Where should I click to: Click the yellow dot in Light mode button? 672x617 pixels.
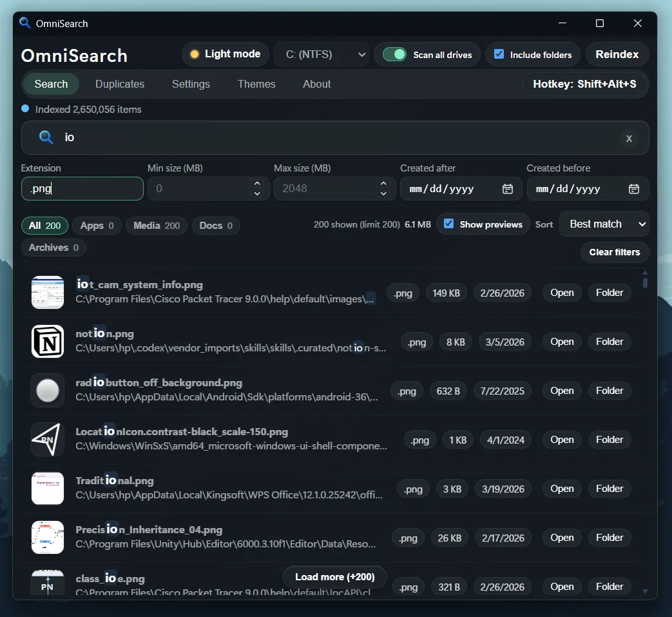point(195,54)
